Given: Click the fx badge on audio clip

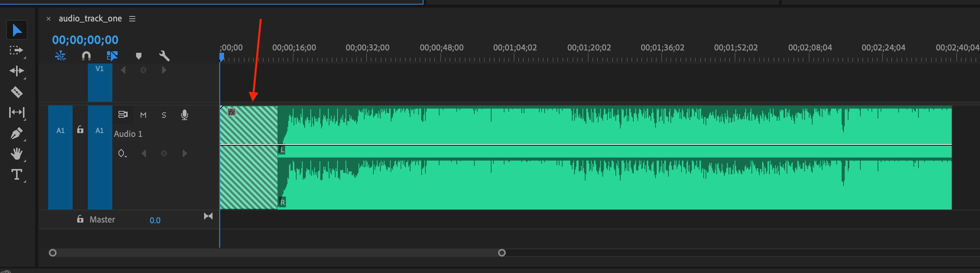Looking at the screenshot, I should coord(232,112).
